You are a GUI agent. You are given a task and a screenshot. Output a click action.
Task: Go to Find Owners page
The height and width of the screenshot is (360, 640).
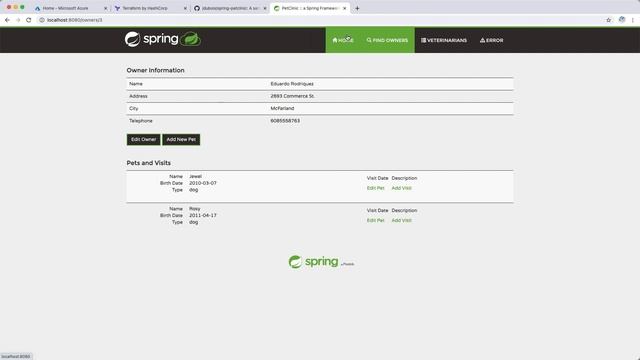[387, 40]
